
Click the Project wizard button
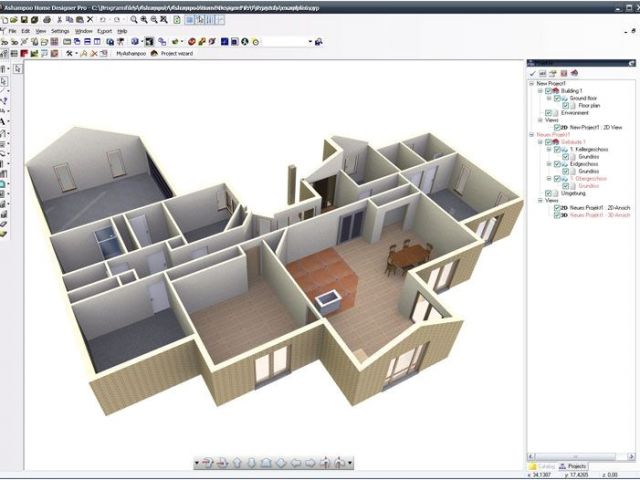pos(172,54)
